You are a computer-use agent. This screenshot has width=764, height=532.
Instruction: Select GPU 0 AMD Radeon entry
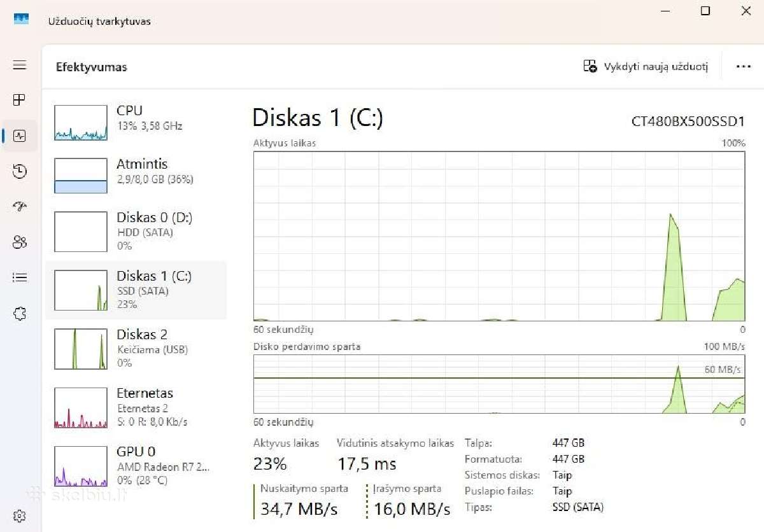click(x=136, y=466)
